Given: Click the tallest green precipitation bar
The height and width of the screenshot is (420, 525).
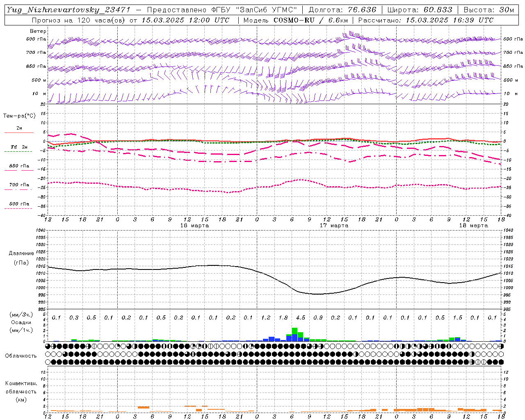Looking at the screenshot, I should click(x=294, y=331).
